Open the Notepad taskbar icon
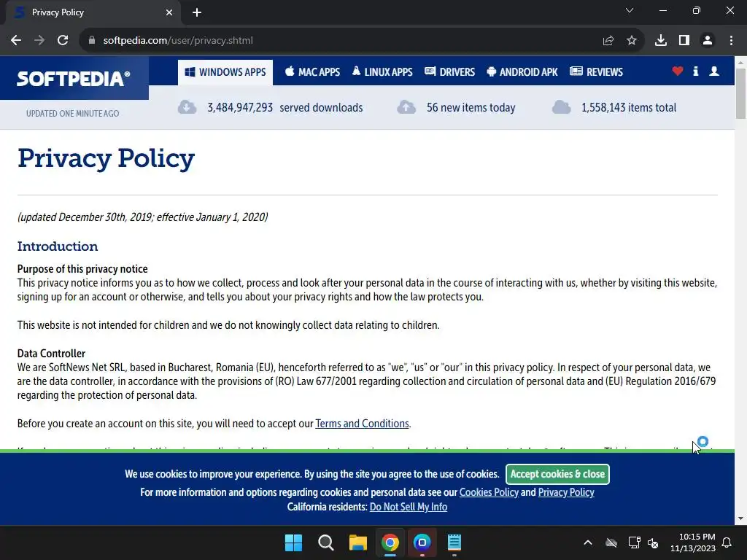Viewport: 747px width, 560px height. pos(454,542)
